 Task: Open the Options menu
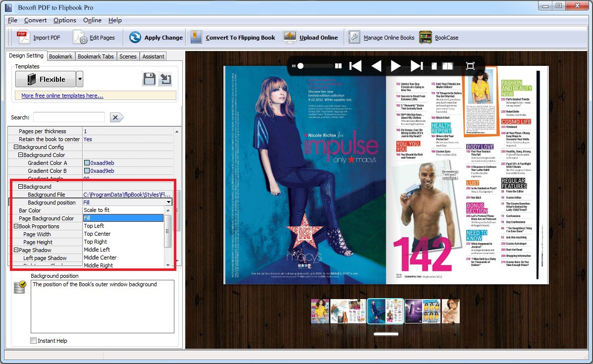[x=65, y=20]
